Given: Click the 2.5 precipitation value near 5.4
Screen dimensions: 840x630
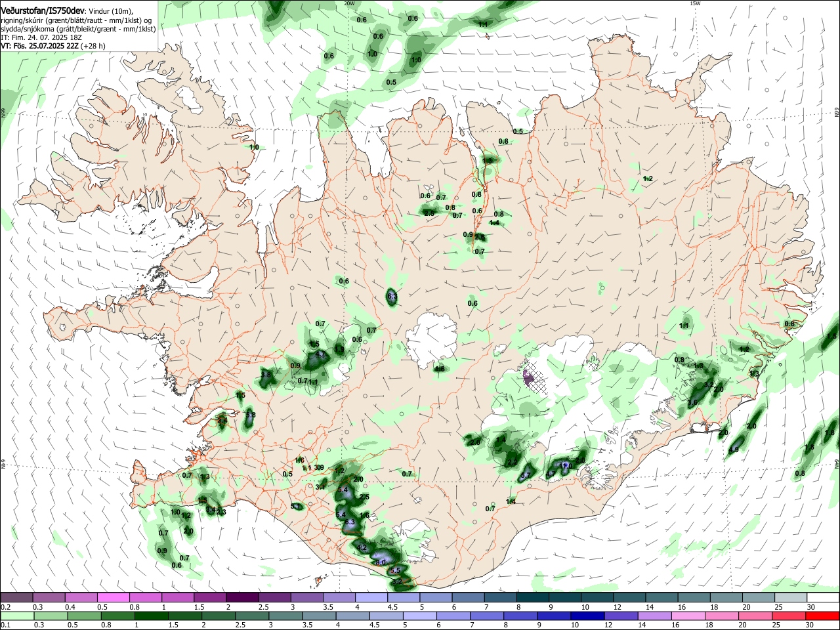Looking at the screenshot, I should pos(365,498).
